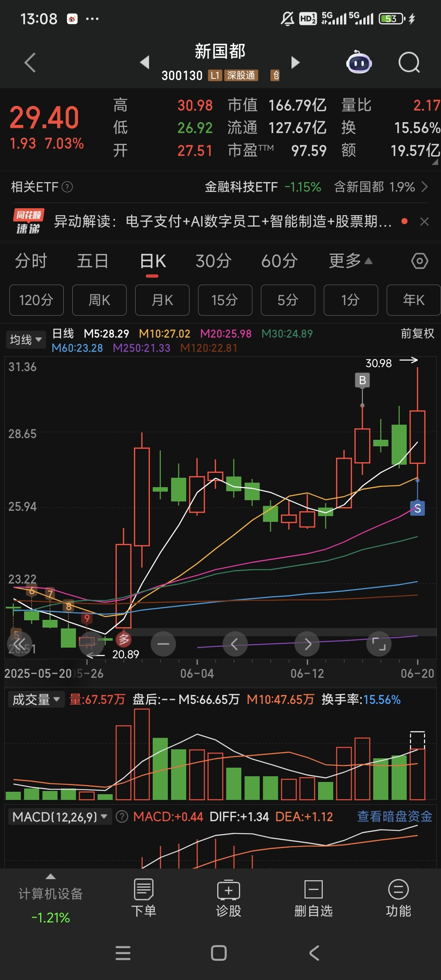Switch to previous stock with left triangle
This screenshot has height=980, width=441.
(145, 62)
